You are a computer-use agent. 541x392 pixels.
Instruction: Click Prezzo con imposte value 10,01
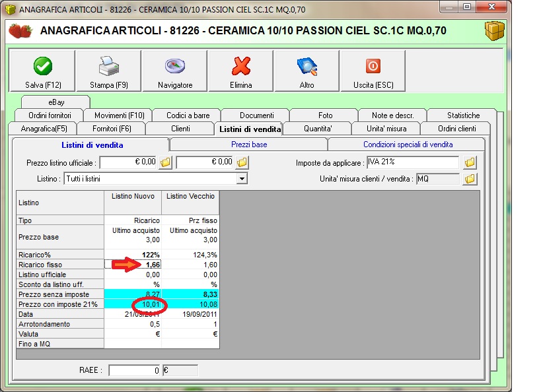pyautogui.click(x=133, y=304)
